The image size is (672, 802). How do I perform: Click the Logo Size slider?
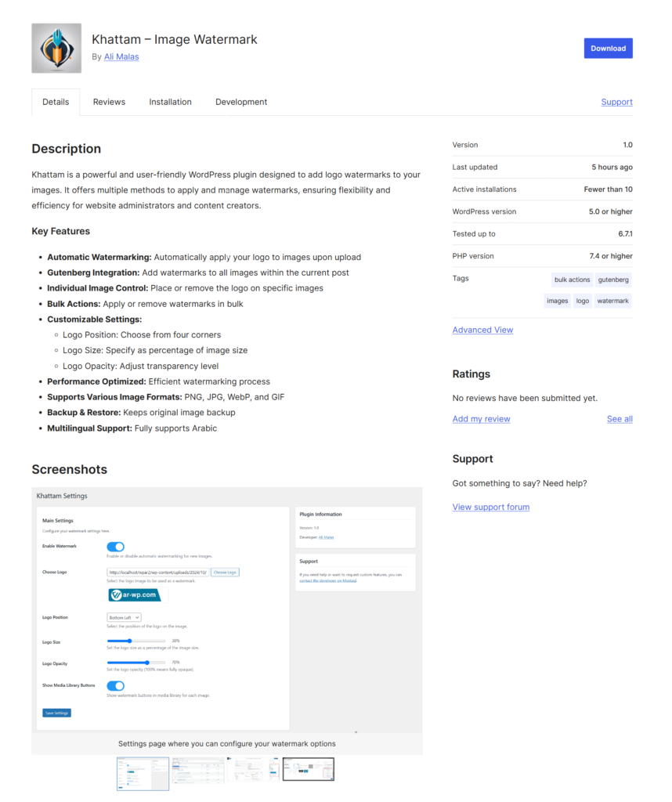click(x=137, y=641)
